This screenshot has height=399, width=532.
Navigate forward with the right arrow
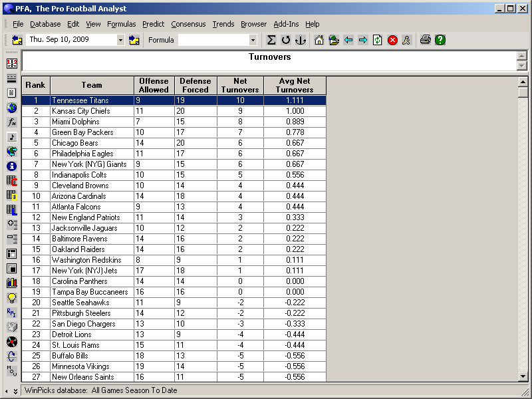tap(363, 40)
